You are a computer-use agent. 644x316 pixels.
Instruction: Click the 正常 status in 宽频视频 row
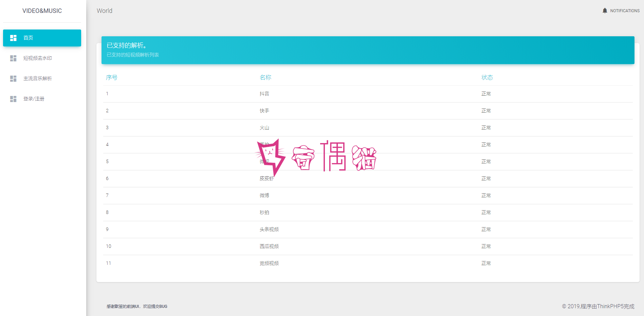click(486, 263)
